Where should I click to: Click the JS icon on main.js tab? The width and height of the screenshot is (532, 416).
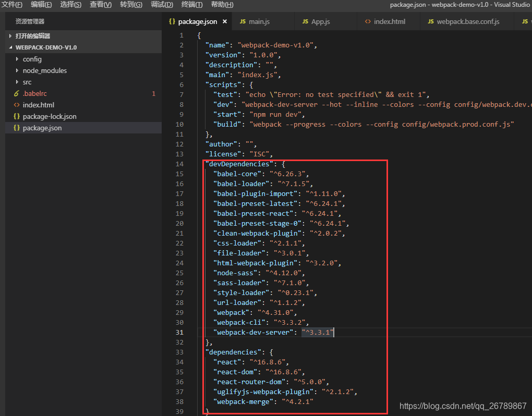click(x=243, y=21)
